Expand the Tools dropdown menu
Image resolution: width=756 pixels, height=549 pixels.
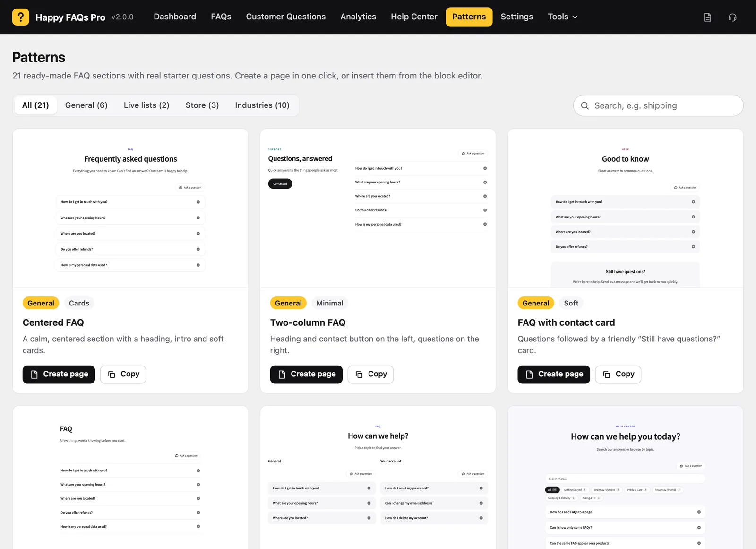pyautogui.click(x=562, y=17)
